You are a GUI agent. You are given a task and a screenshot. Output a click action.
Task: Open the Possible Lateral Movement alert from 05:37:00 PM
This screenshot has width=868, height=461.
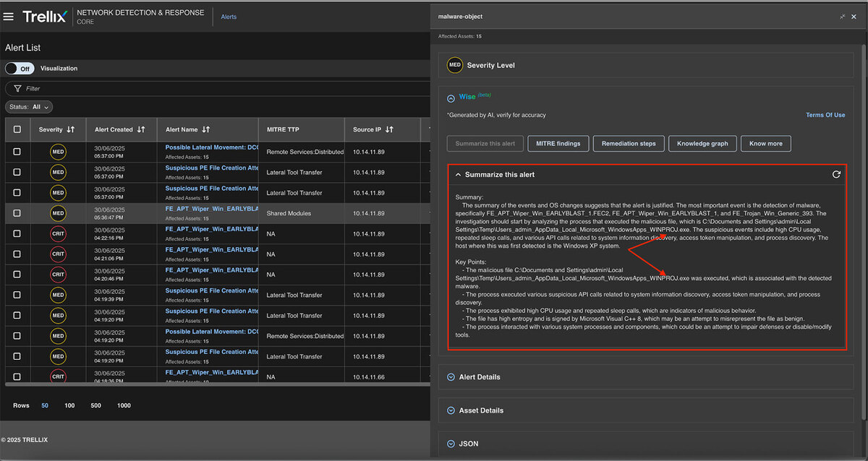click(211, 147)
